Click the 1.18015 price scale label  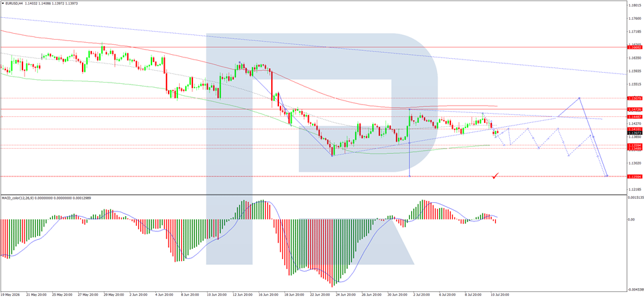635,5
